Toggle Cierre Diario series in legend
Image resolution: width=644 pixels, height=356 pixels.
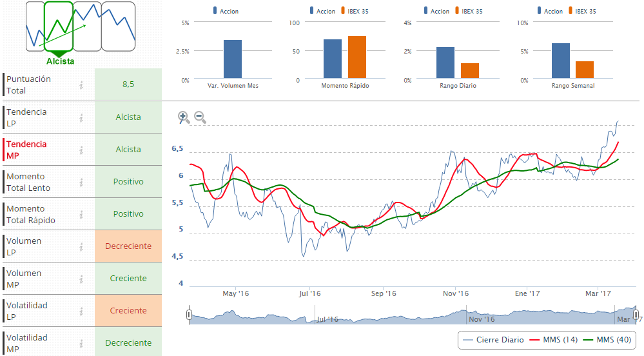(x=493, y=340)
